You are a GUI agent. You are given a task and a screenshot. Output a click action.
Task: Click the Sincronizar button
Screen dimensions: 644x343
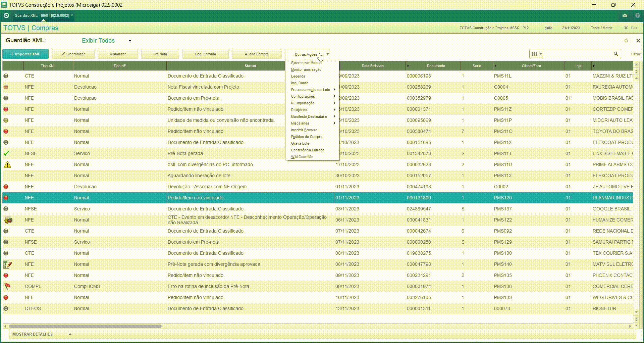point(73,54)
